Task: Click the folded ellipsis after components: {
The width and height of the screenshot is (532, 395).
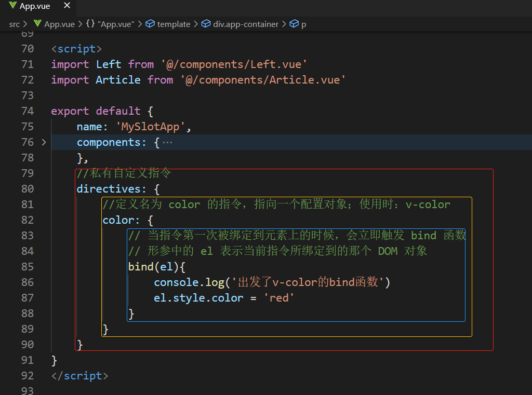Action: tap(167, 142)
